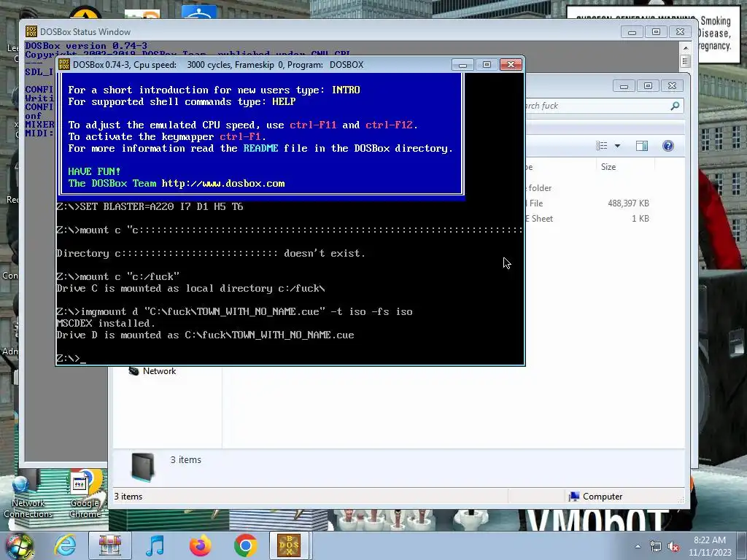The height and width of the screenshot is (560, 747).
Task: Click the date 11/11/2023 in tray
Action: pos(710,553)
